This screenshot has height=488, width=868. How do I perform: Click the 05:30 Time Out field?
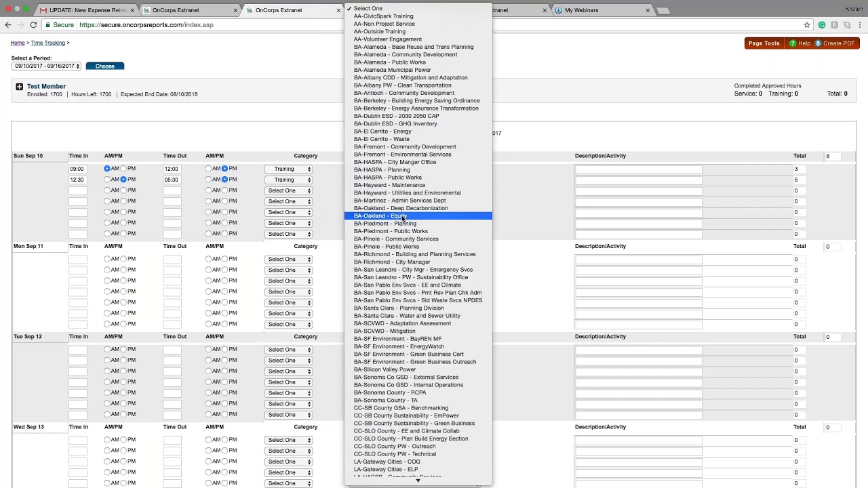pos(172,180)
